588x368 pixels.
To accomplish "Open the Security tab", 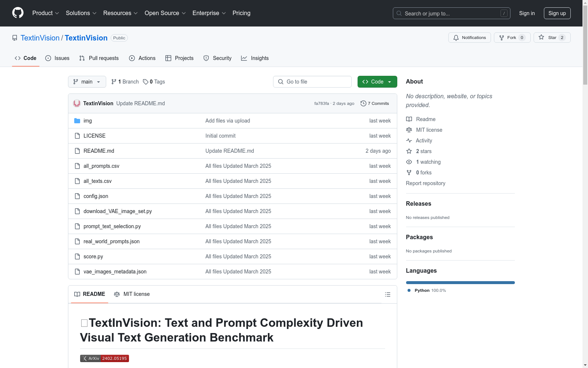I will (218, 58).
